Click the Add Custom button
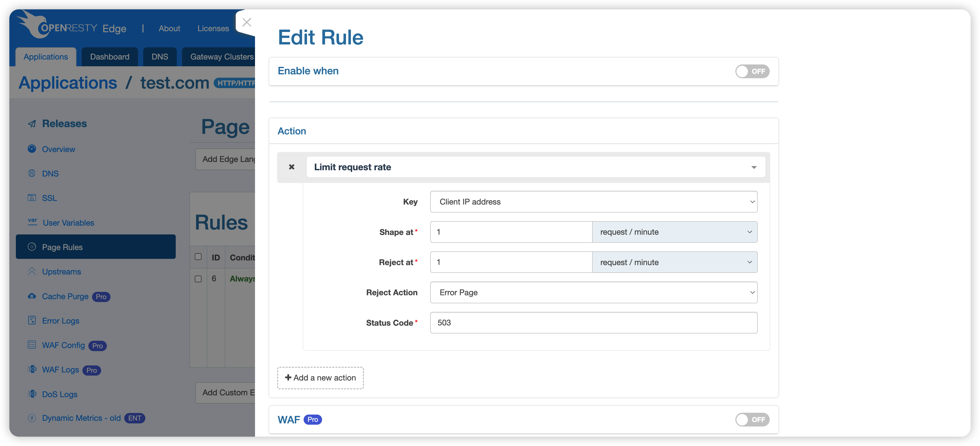This screenshot has height=446, width=980. 225,393
